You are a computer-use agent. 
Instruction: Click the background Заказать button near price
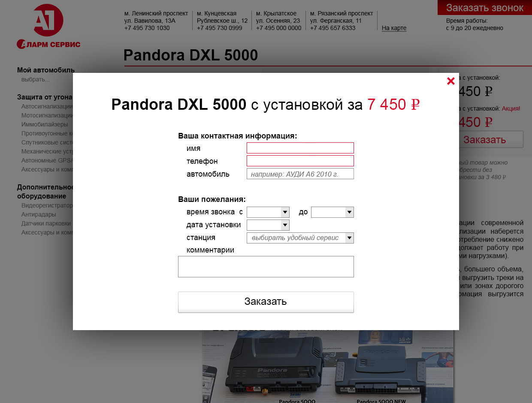491,139
